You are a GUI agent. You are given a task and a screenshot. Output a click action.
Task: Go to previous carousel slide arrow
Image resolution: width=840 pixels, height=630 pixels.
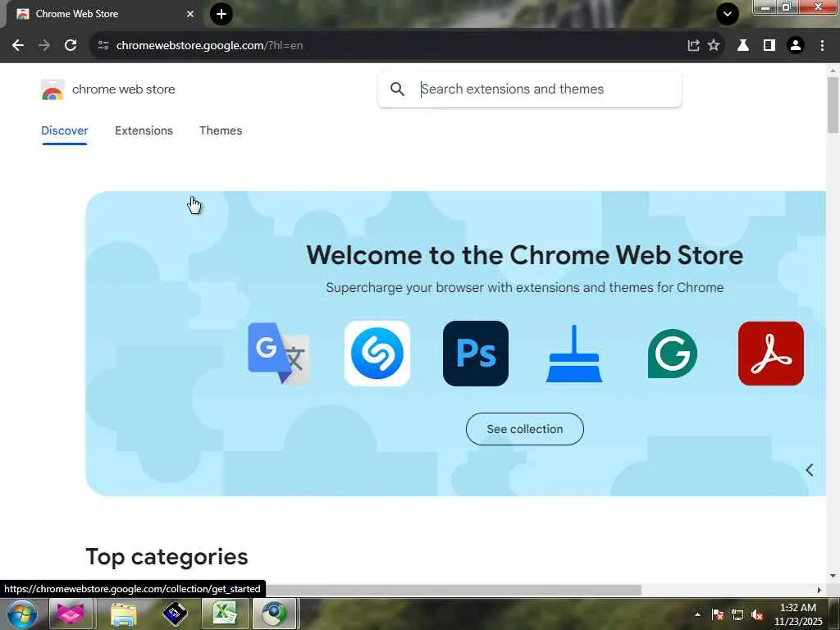810,470
